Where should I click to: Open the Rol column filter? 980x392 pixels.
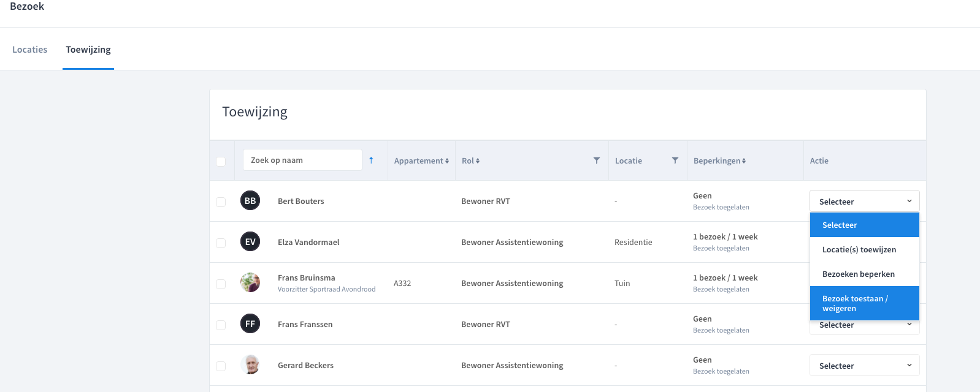596,160
